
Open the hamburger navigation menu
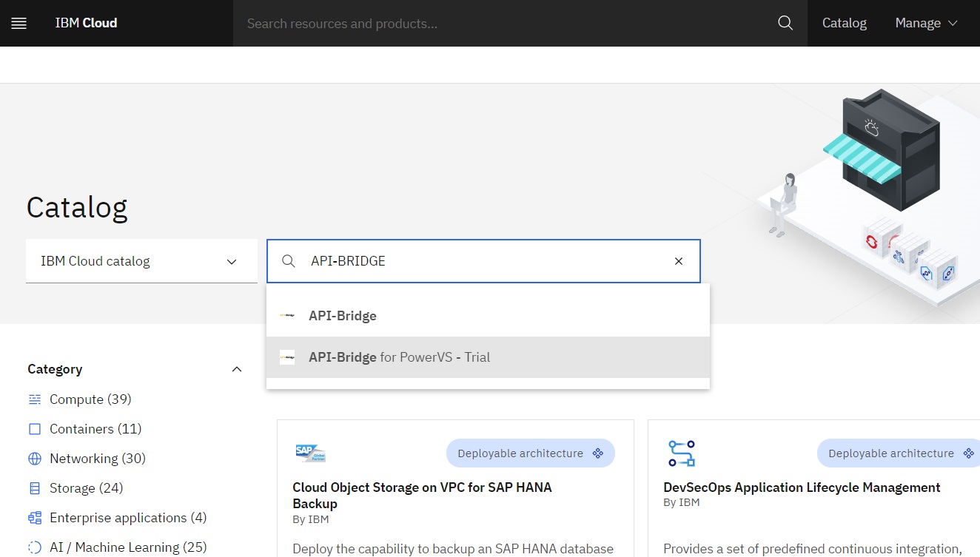point(19,23)
